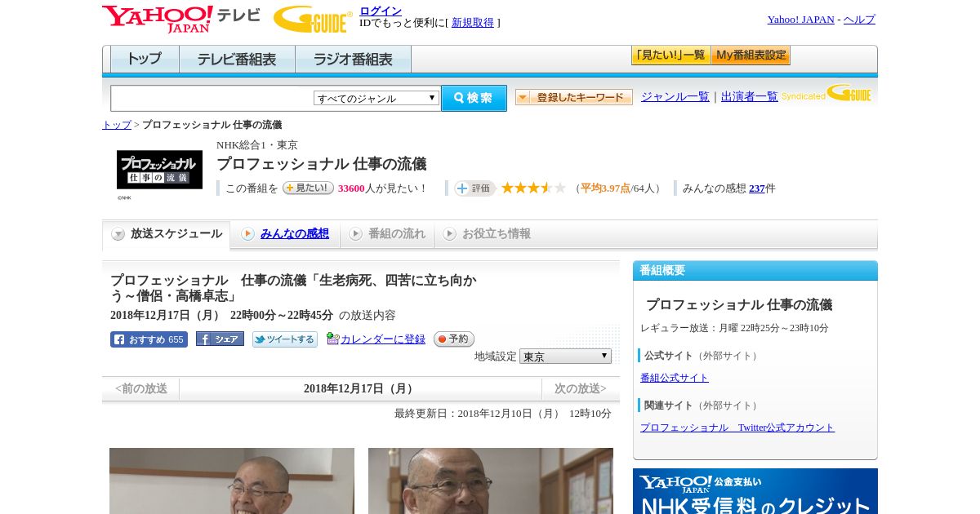
Task: Open the My番組表設定 button
Action: pos(751,55)
